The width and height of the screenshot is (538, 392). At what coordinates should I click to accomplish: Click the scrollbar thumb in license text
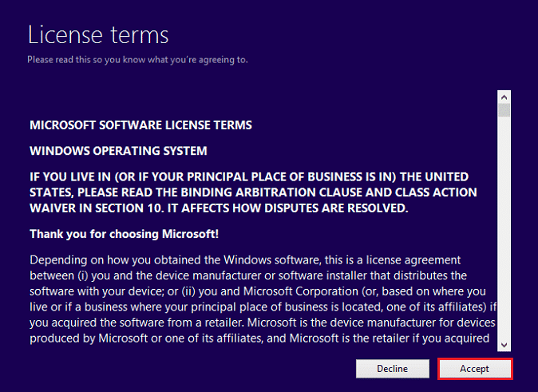click(x=504, y=109)
